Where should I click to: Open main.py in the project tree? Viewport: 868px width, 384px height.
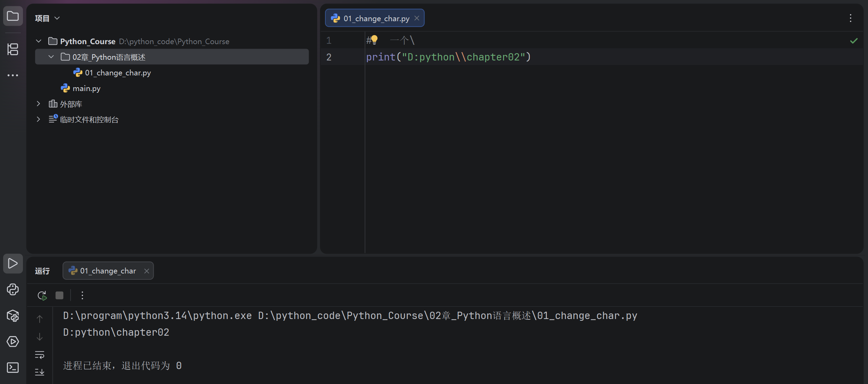pyautogui.click(x=86, y=88)
